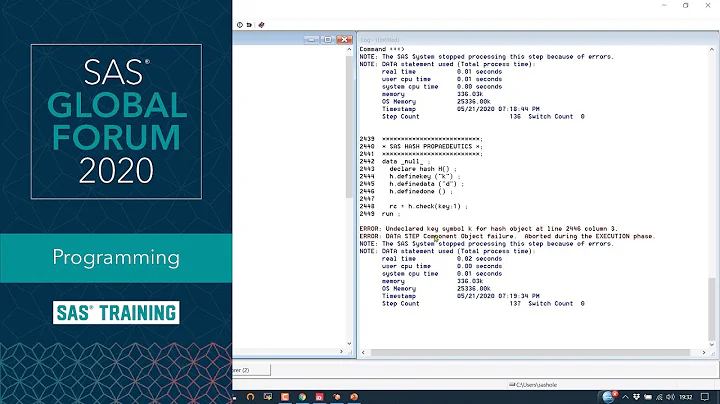The height and width of the screenshot is (404, 720).
Task: Click the 'ERROR: Undeclared key symbol k' log line
Action: point(489,229)
